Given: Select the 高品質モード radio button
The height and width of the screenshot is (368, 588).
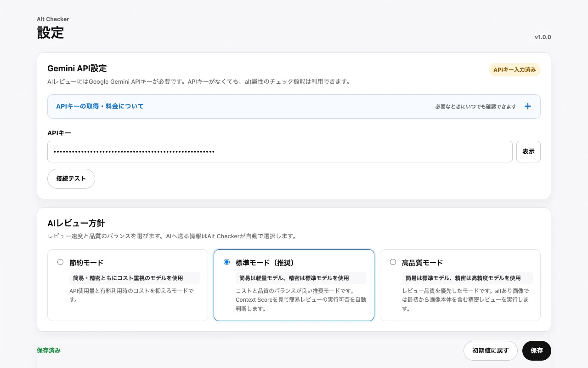Looking at the screenshot, I should click(393, 262).
